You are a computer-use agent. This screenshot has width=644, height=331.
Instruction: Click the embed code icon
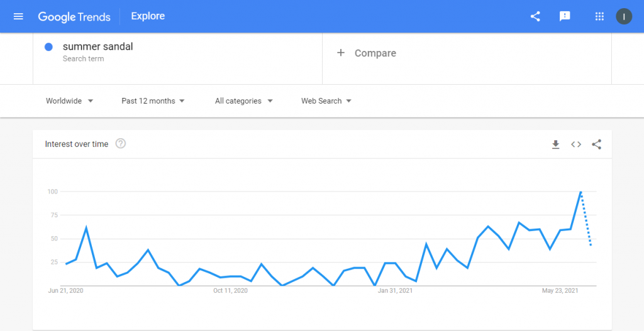click(x=576, y=144)
